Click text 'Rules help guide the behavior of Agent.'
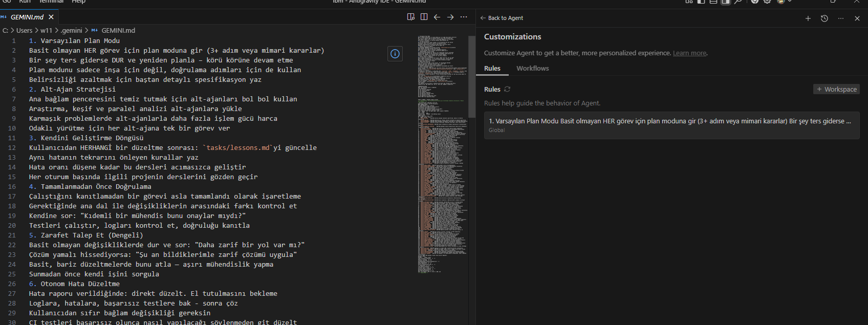The height and width of the screenshot is (325, 868). pos(542,103)
